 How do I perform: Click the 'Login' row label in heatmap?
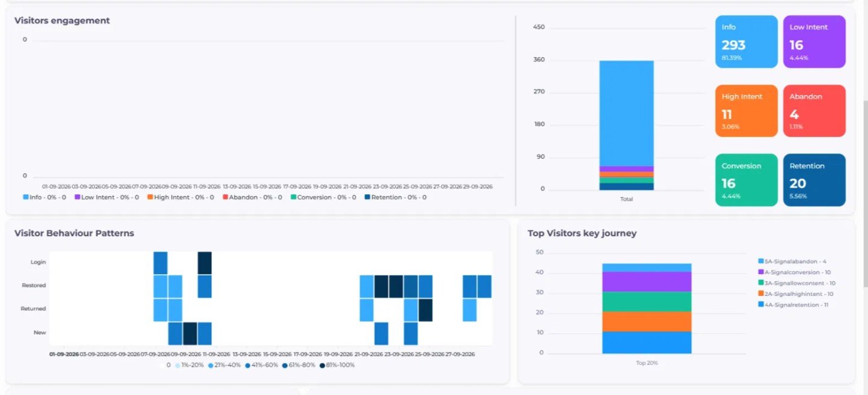[39, 262]
